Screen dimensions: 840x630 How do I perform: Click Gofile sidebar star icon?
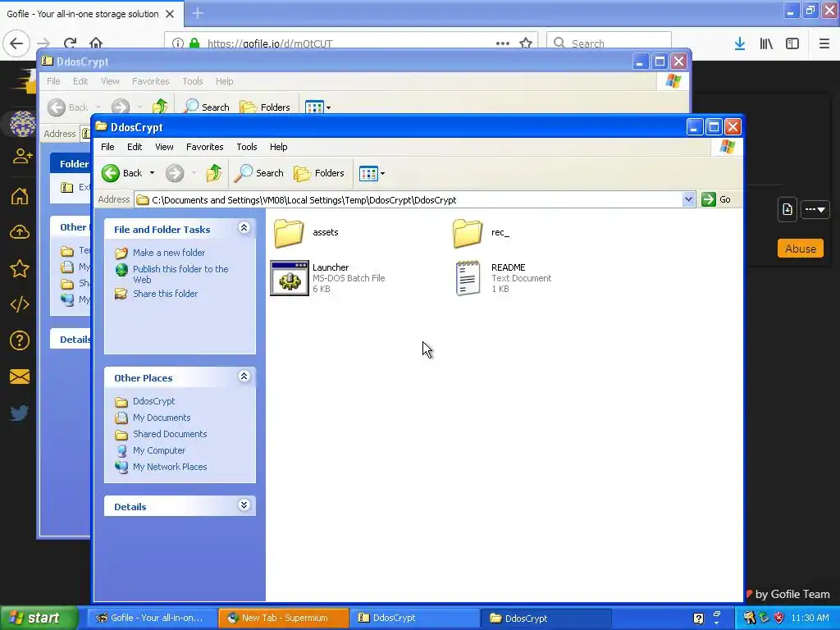tap(20, 268)
